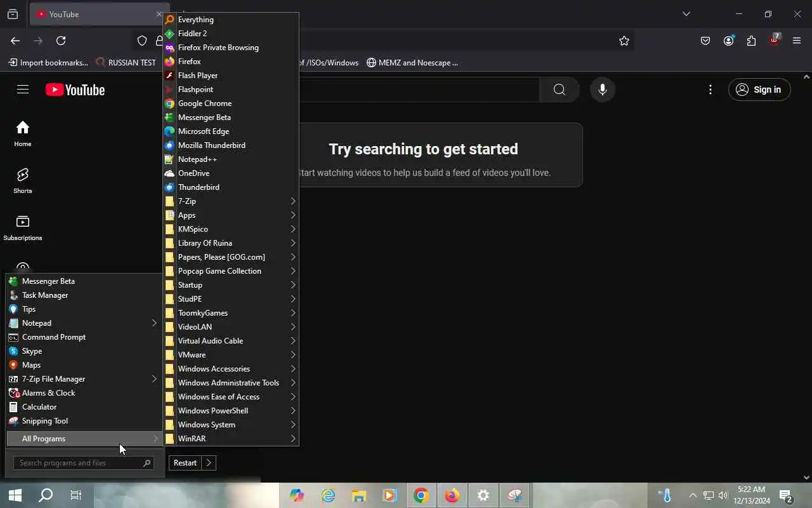
Task: Click YouTube voice search microphone
Action: (x=603, y=90)
